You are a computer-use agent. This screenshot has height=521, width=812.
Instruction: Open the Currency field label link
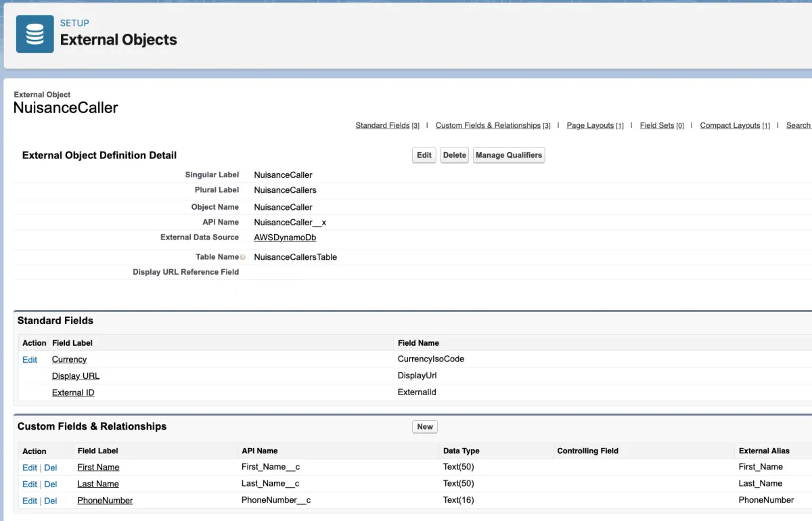coord(69,360)
